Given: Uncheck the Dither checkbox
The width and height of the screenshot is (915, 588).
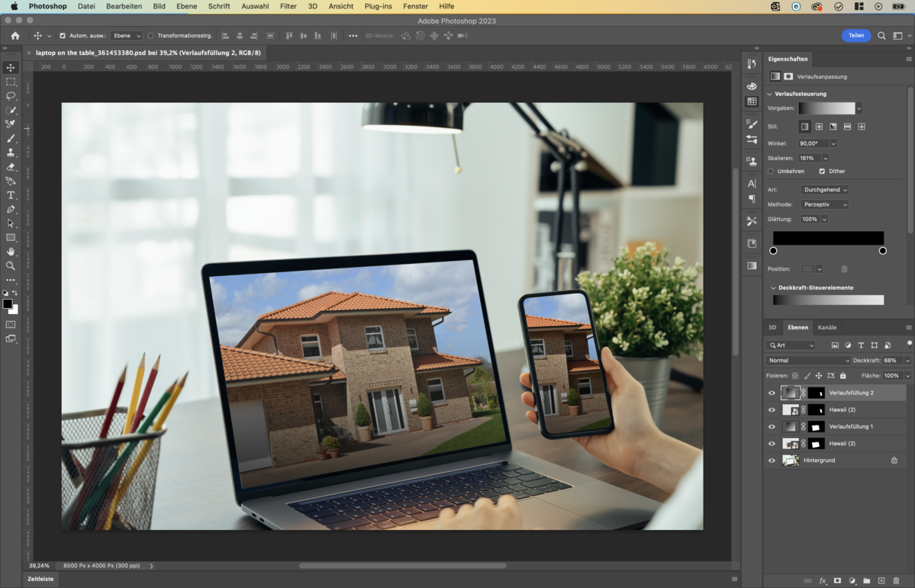Looking at the screenshot, I should click(x=822, y=172).
